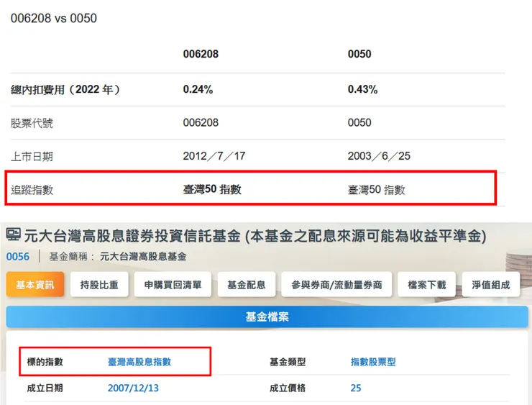Screen dimensions: 532x405
Task: Click the bold 0050 column header
Action: [359, 54]
